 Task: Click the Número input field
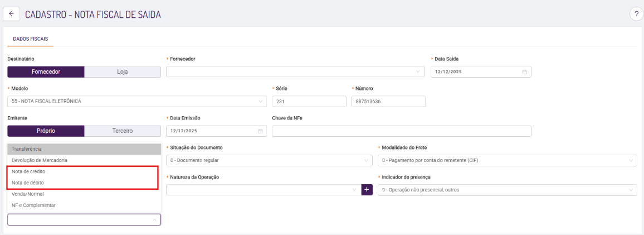[x=388, y=101]
